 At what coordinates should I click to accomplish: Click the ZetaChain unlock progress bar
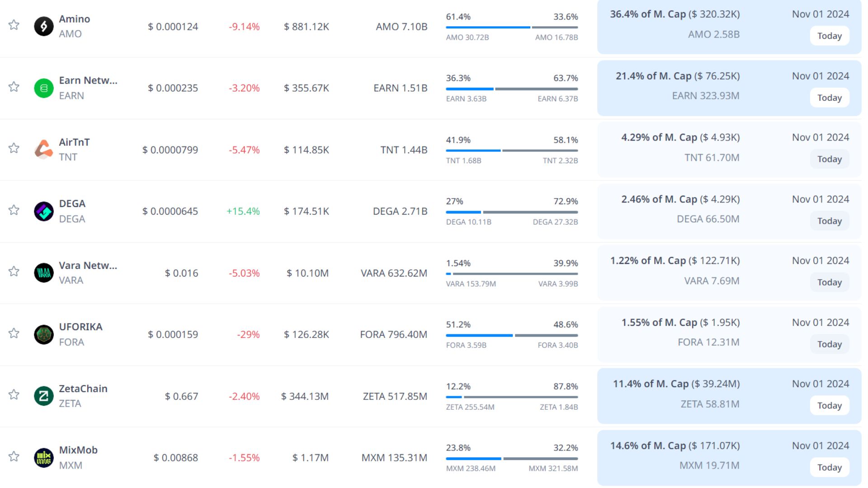512,397
